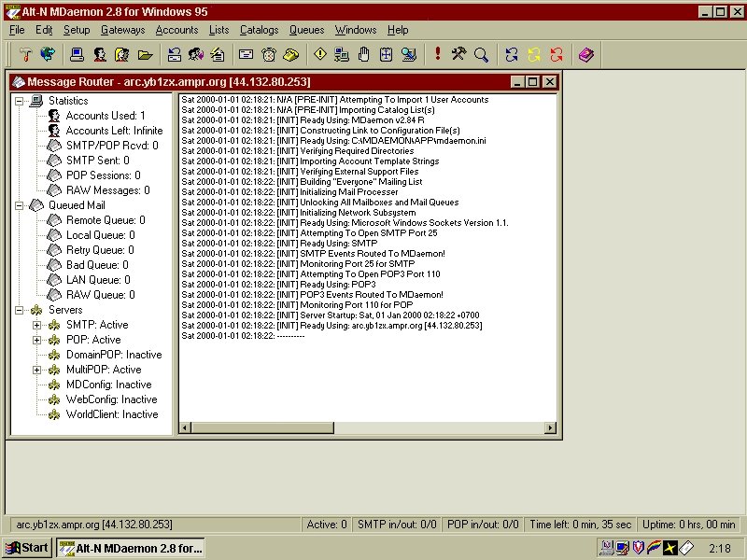Select the WorldClient: Inactive tree item

pos(112,414)
